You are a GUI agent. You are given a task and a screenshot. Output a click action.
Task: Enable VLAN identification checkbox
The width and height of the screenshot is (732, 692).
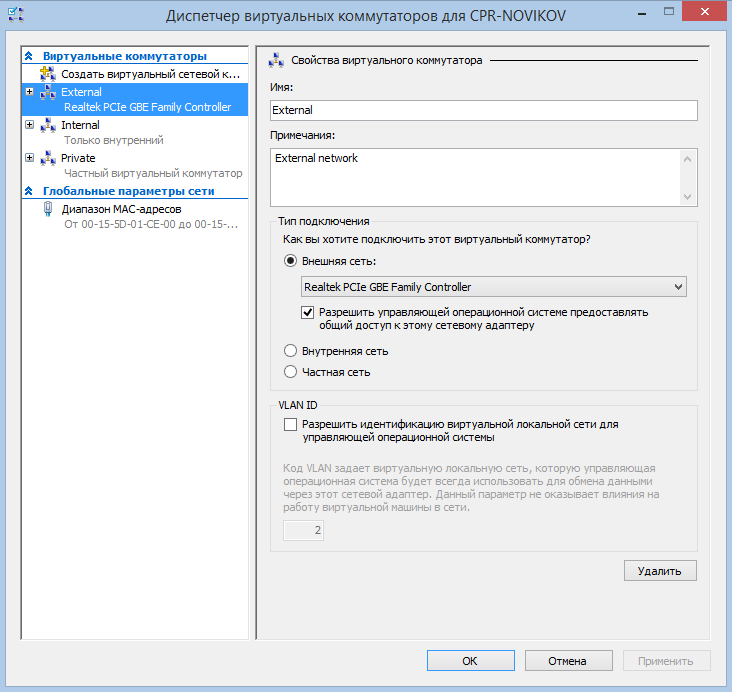coord(291,425)
